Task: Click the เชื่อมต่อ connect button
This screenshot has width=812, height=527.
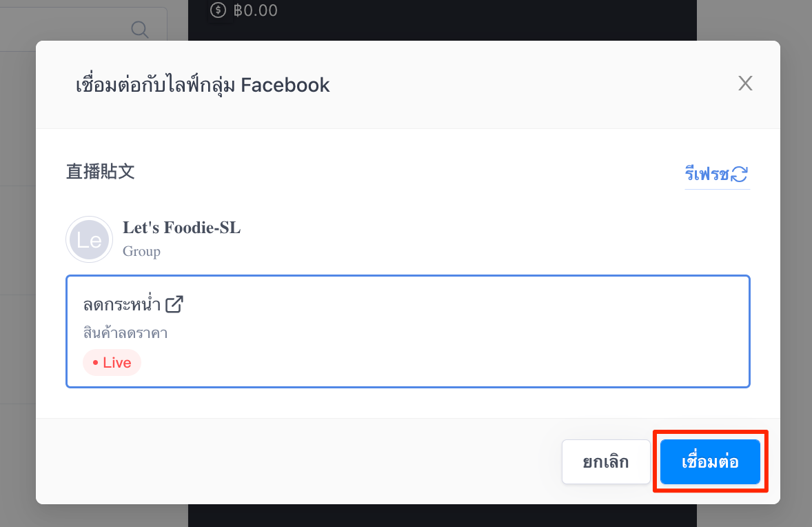Action: [x=710, y=461]
